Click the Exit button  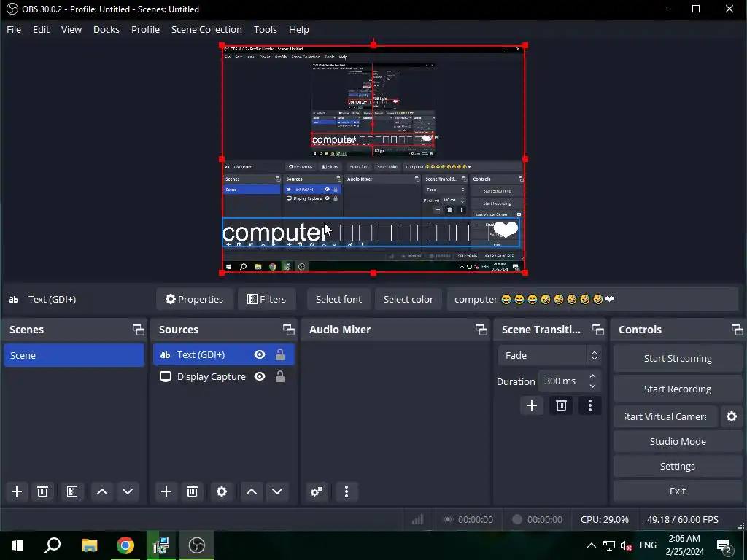(678, 491)
